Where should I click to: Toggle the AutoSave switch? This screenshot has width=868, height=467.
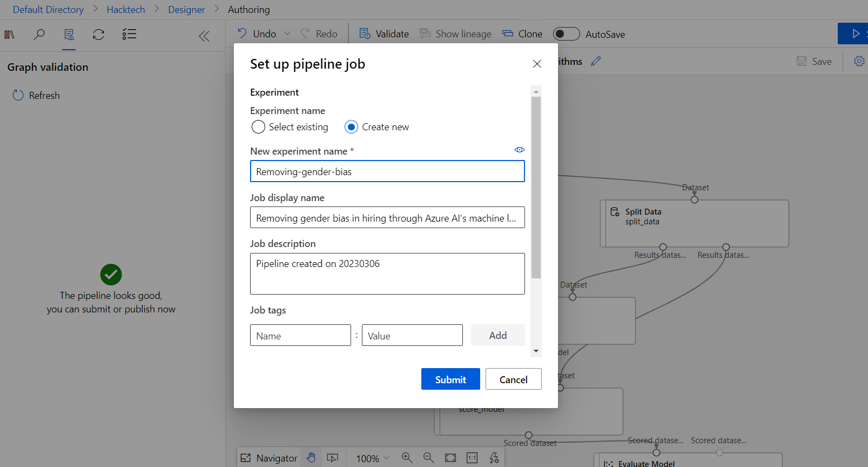point(567,34)
